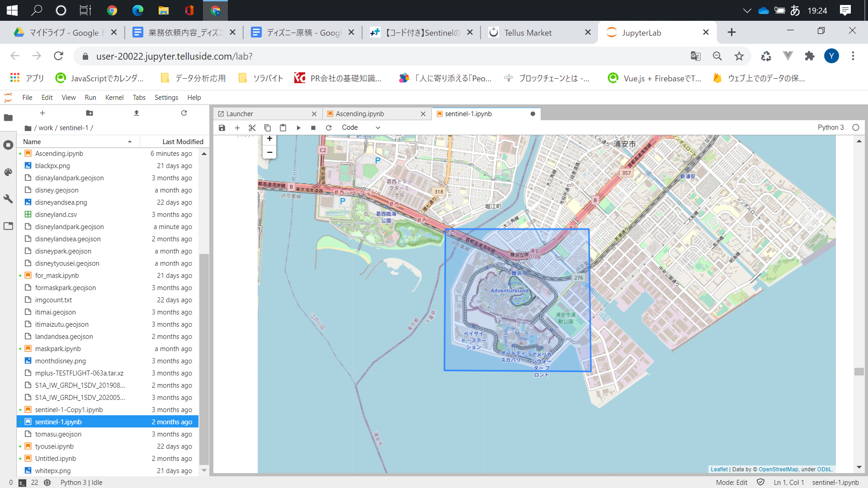Select Ascending.ipynb in the file list
The image size is (868, 488).
click(x=108, y=154)
